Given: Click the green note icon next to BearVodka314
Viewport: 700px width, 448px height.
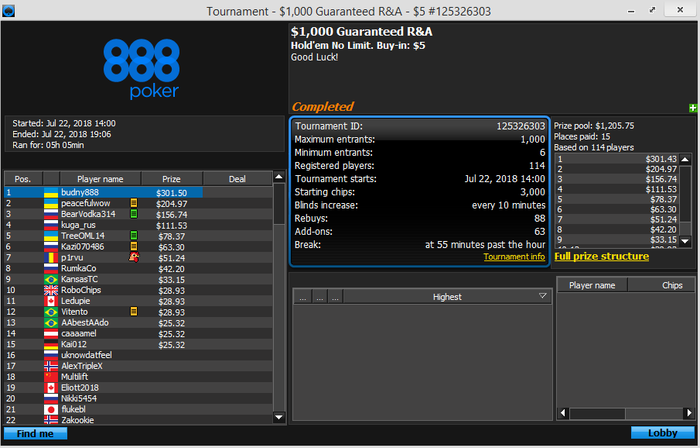Looking at the screenshot, I should tap(133, 214).
